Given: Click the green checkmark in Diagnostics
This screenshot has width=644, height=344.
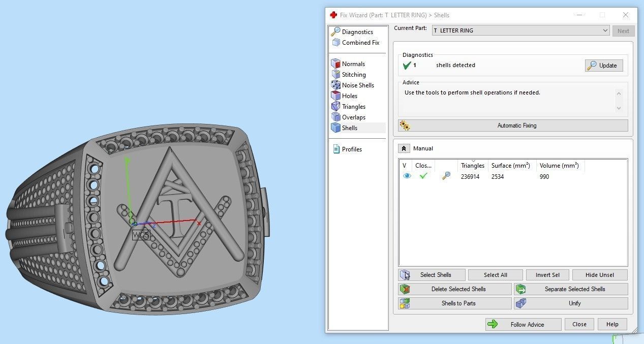Looking at the screenshot, I should click(407, 66).
